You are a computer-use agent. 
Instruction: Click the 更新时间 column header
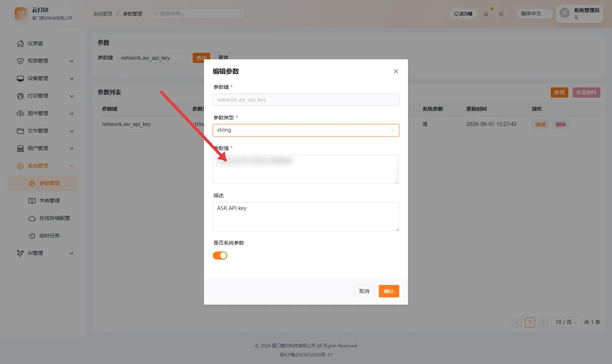coord(476,109)
